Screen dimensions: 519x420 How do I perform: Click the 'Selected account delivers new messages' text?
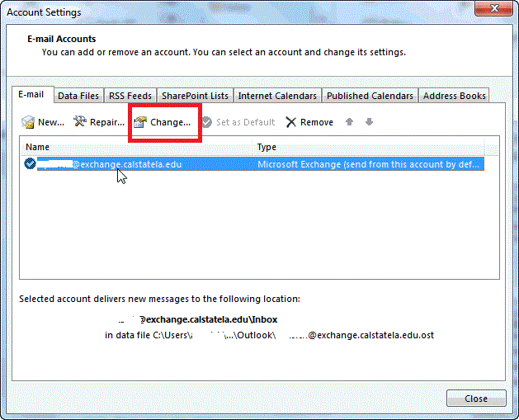click(x=159, y=299)
